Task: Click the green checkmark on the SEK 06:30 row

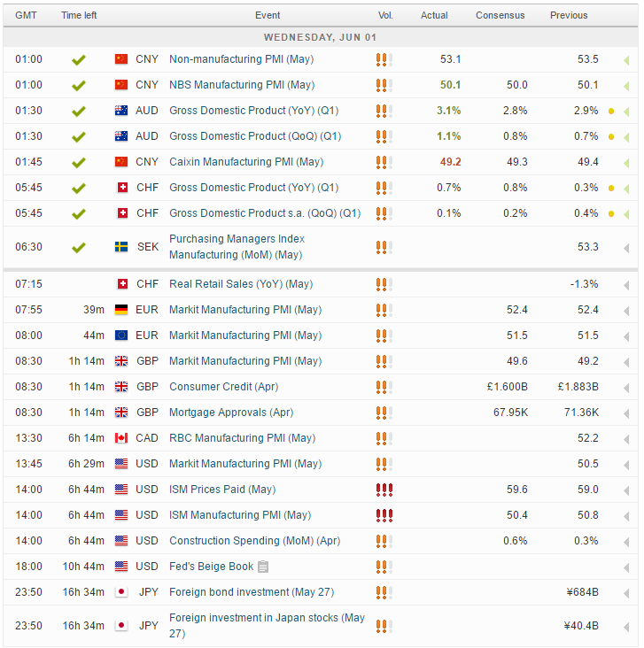Action: tap(79, 248)
